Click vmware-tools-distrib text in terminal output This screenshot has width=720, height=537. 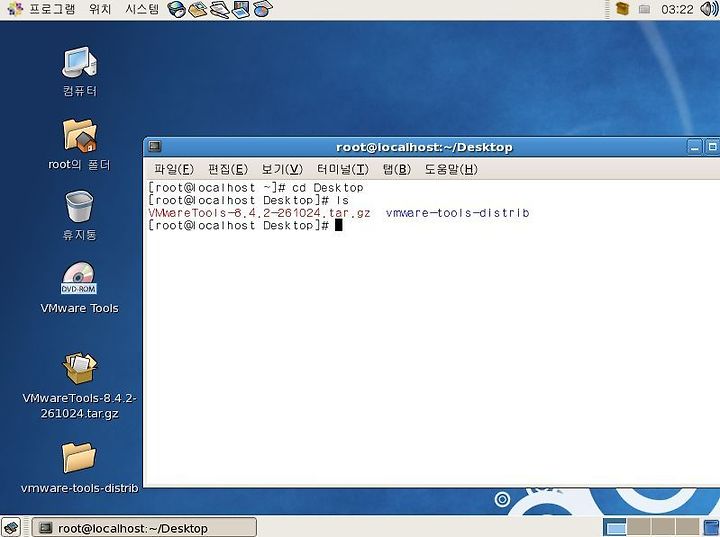coord(457,213)
